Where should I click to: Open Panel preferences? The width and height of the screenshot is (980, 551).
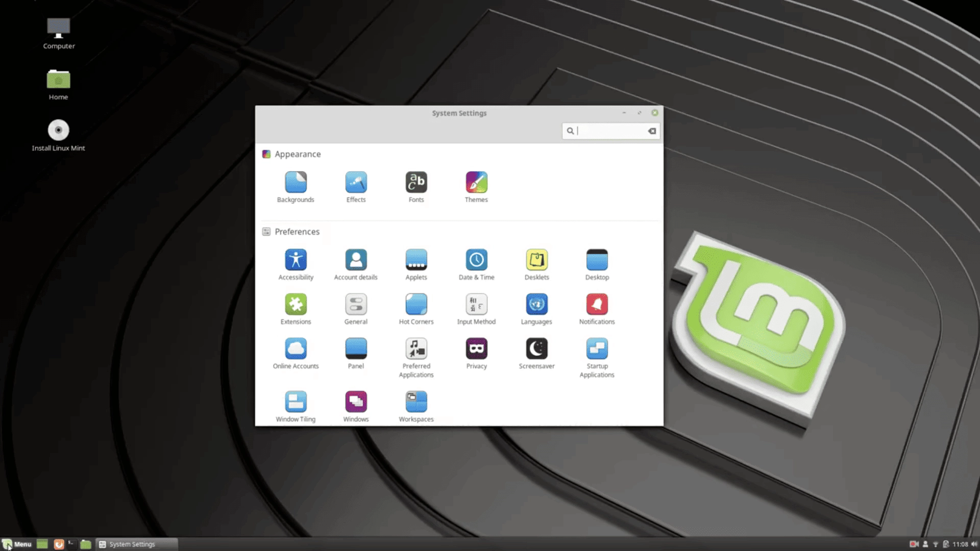pos(356,354)
